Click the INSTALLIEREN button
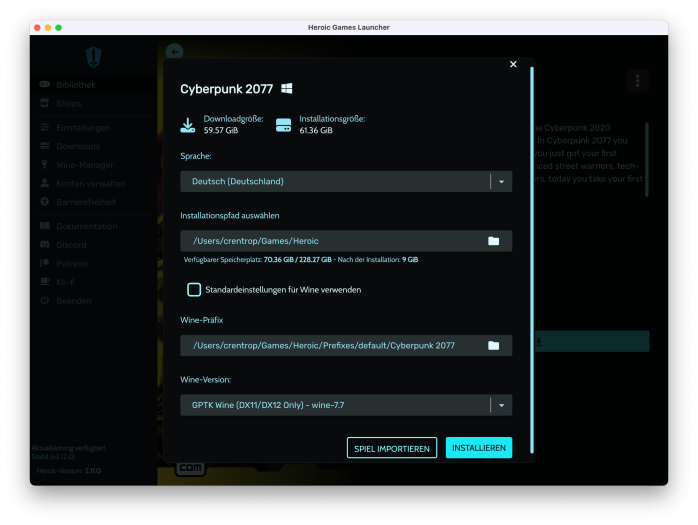The width and height of the screenshot is (698, 525). point(479,448)
